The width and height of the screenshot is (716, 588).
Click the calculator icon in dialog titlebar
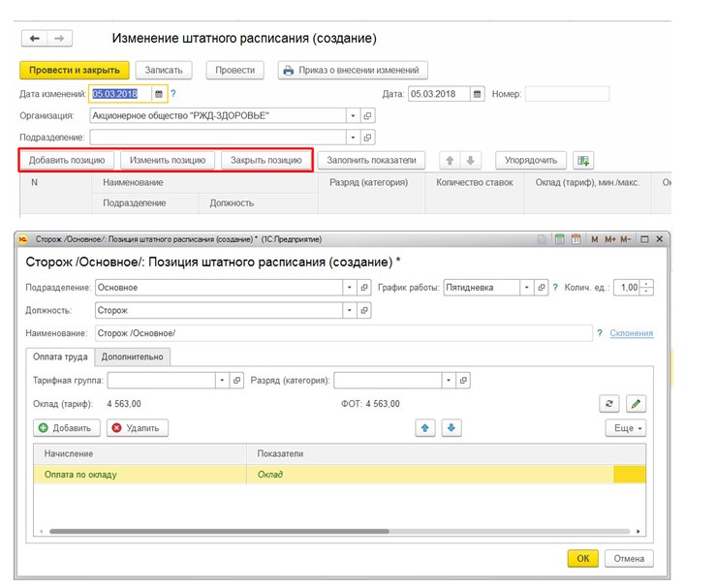[558, 238]
